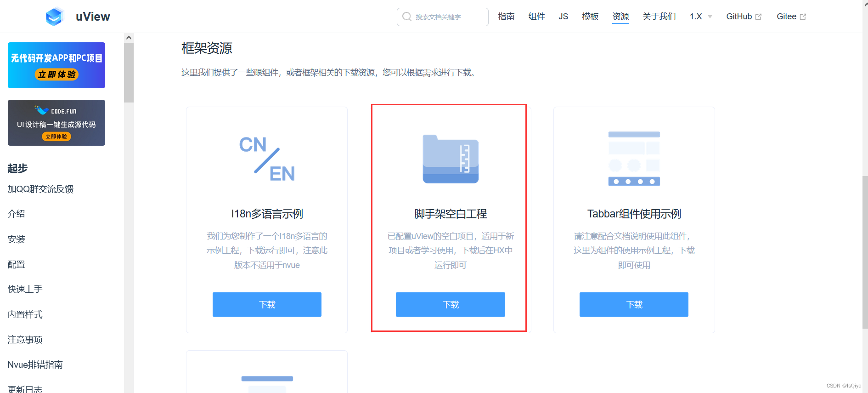Download the 脚手架空白工程 project
The width and height of the screenshot is (868, 393).
(451, 304)
